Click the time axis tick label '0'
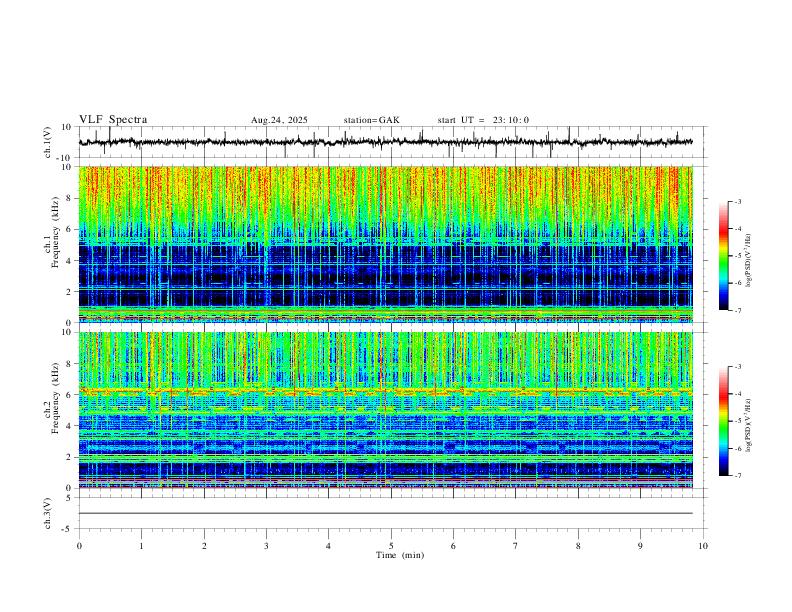Image resolution: width=792 pixels, height=612 pixels. point(79,546)
